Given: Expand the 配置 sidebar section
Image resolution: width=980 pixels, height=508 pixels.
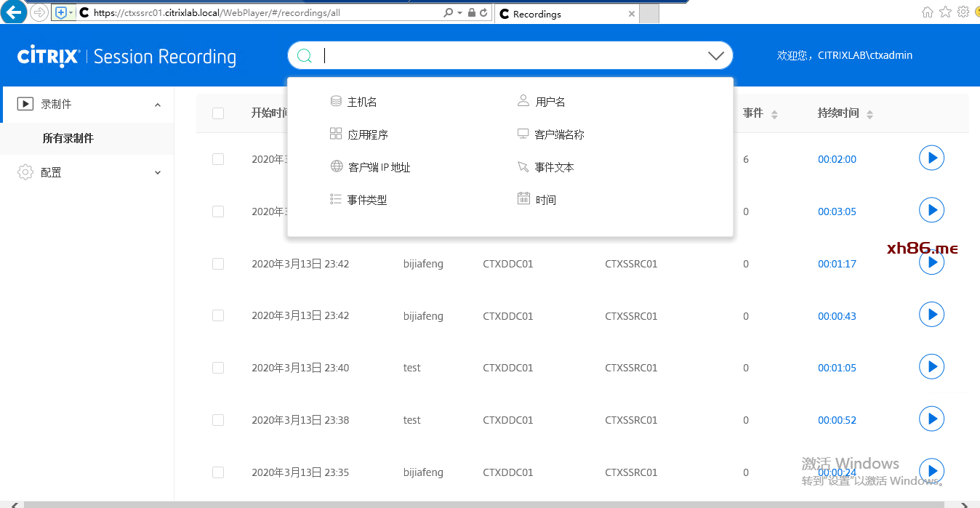Looking at the screenshot, I should [x=158, y=172].
